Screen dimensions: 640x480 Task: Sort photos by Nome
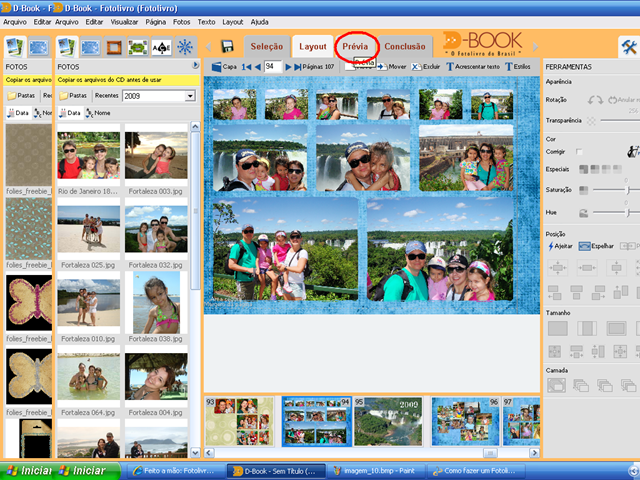pyautogui.click(x=98, y=113)
